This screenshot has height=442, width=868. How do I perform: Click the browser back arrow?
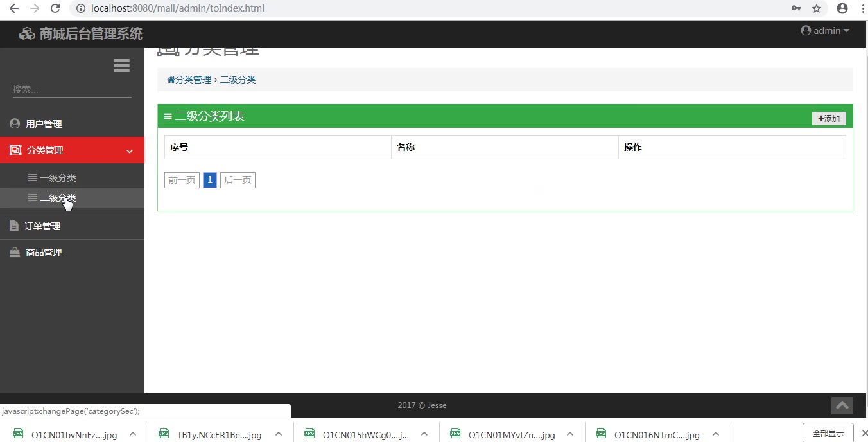(x=13, y=8)
